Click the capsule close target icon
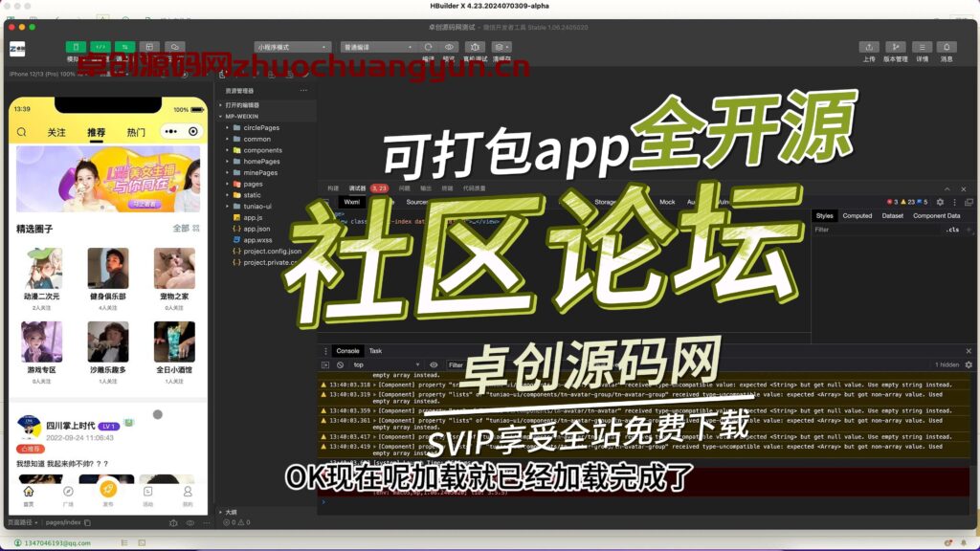The image size is (980, 551). coord(193,132)
